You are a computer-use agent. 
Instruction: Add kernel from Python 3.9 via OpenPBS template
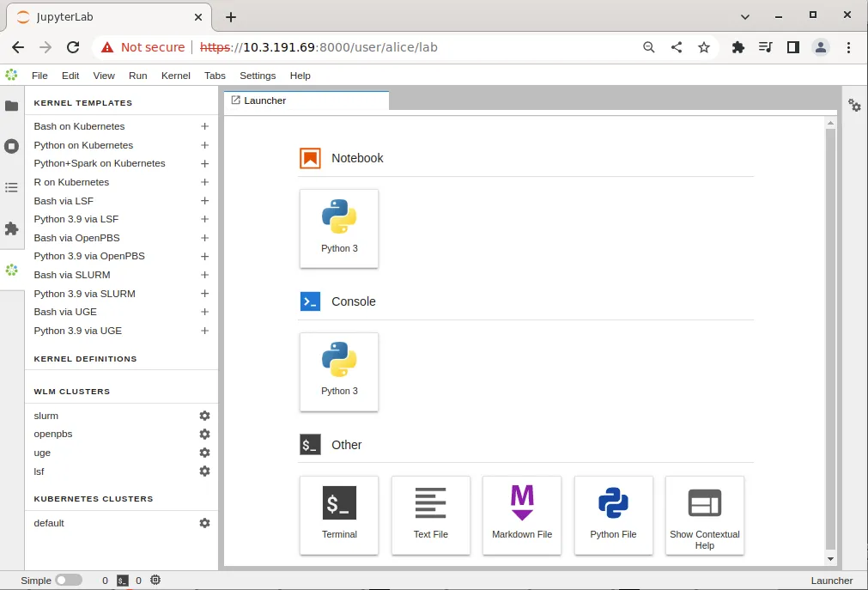pyautogui.click(x=205, y=257)
